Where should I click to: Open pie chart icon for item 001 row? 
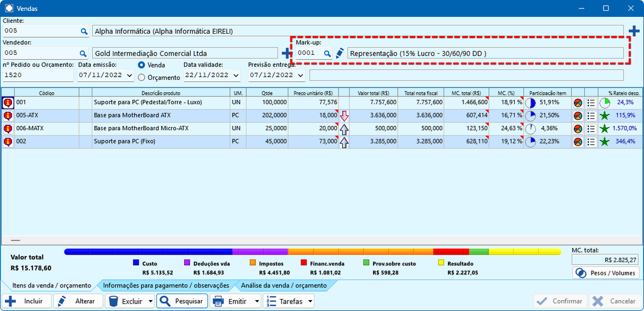coord(578,102)
